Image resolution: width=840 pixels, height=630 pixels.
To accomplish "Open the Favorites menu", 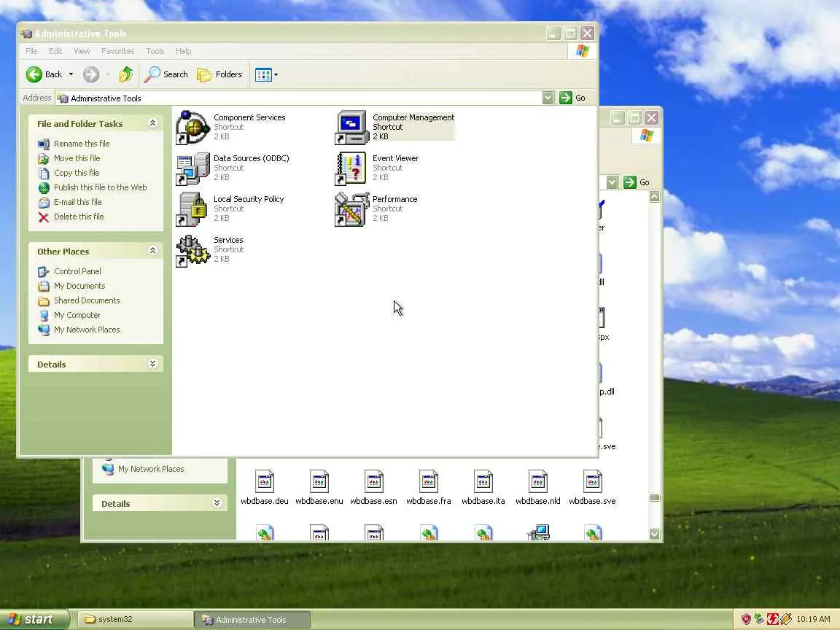I will [118, 51].
